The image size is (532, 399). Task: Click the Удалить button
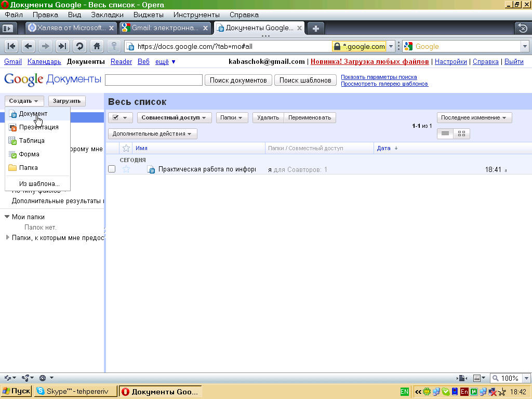point(268,117)
